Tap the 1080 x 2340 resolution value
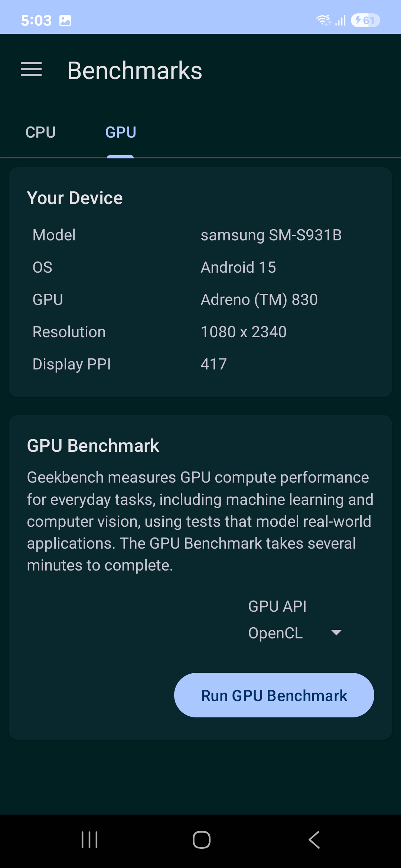Image resolution: width=401 pixels, height=868 pixels. (x=244, y=332)
